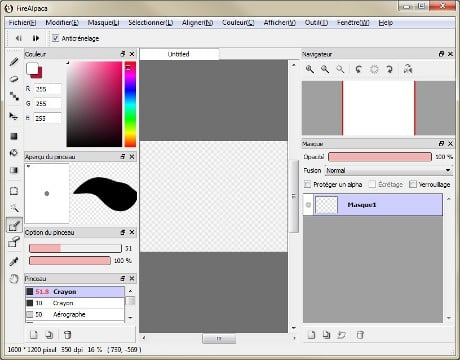Float the Couleur panel
The height and width of the screenshot is (360, 460).
[123, 54]
